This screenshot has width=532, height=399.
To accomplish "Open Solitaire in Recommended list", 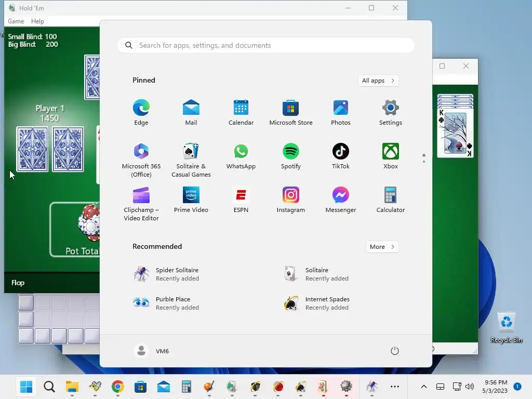I will click(x=316, y=274).
